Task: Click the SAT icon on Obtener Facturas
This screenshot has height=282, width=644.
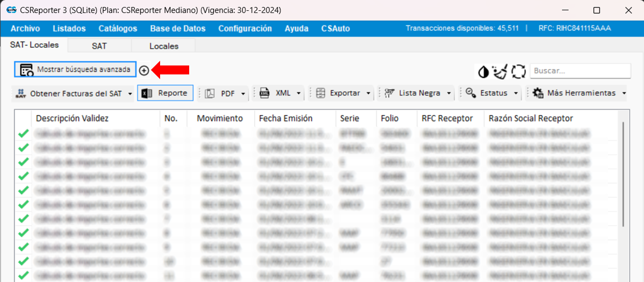Action: coord(21,93)
